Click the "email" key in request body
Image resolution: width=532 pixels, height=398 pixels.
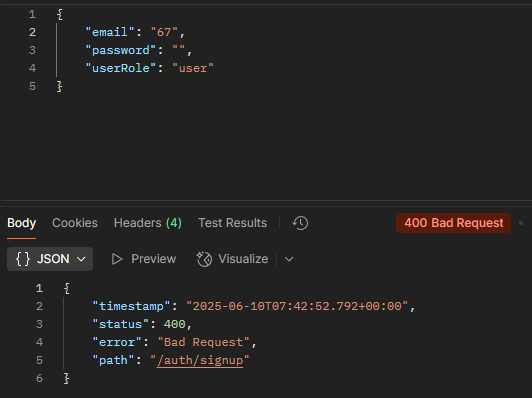(110, 32)
